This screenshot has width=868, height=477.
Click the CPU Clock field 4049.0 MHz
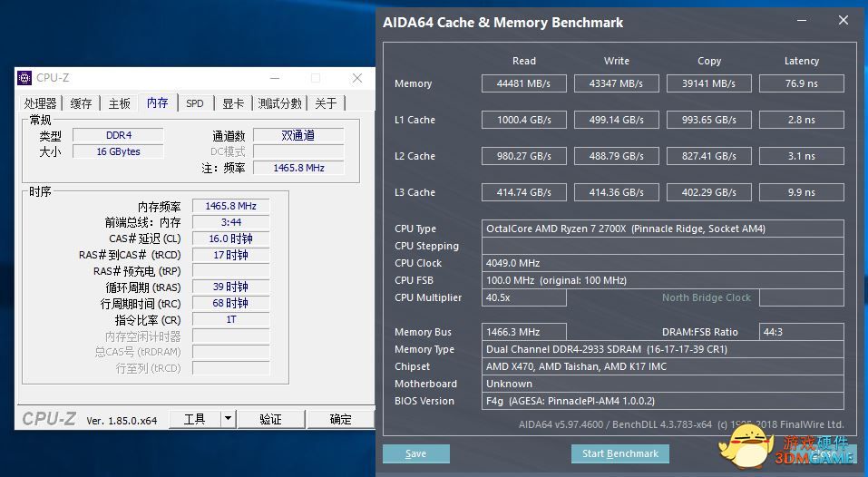663,263
